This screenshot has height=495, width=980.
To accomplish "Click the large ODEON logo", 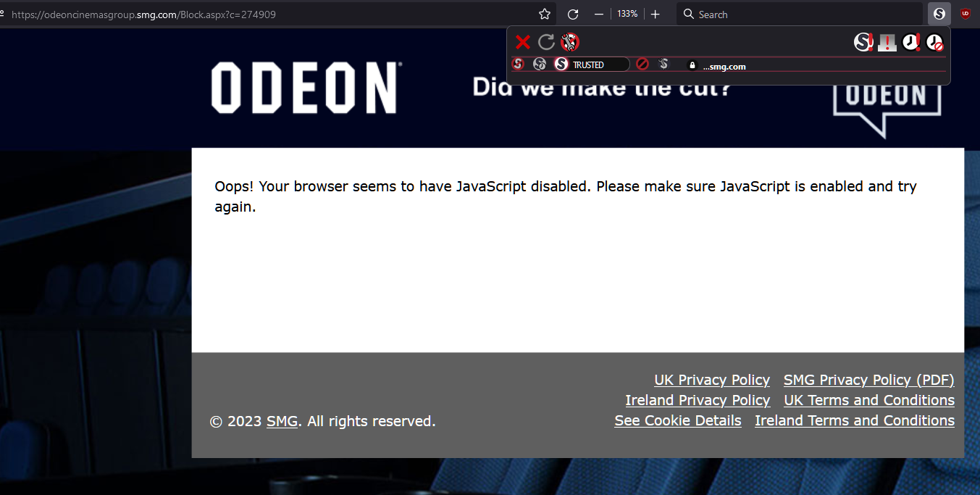I will coord(306,88).
